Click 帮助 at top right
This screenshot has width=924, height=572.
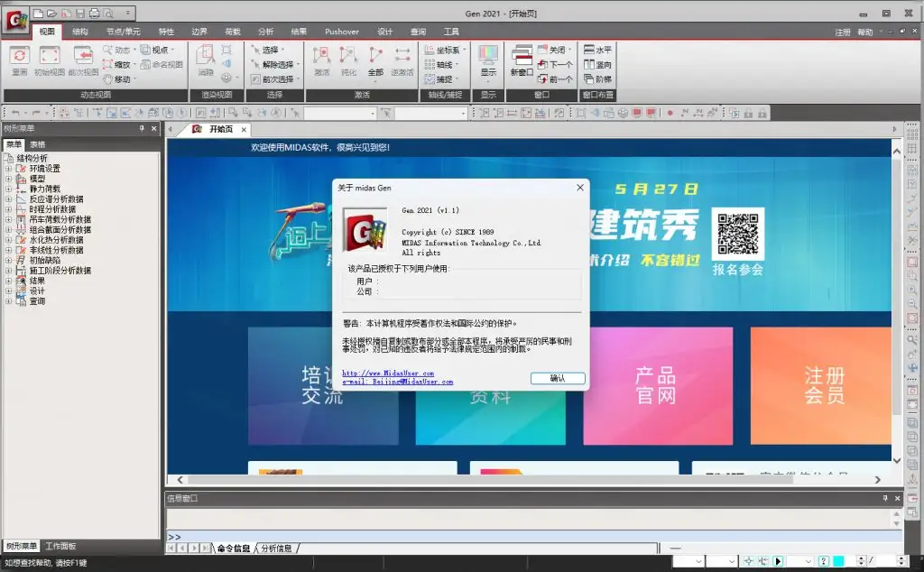(865, 32)
